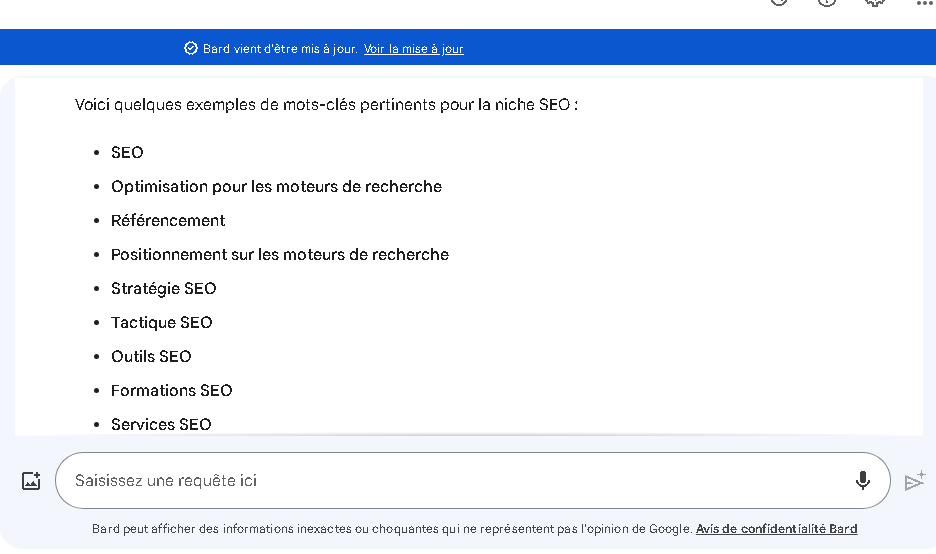Click the "SEO" bullet item

(x=127, y=153)
